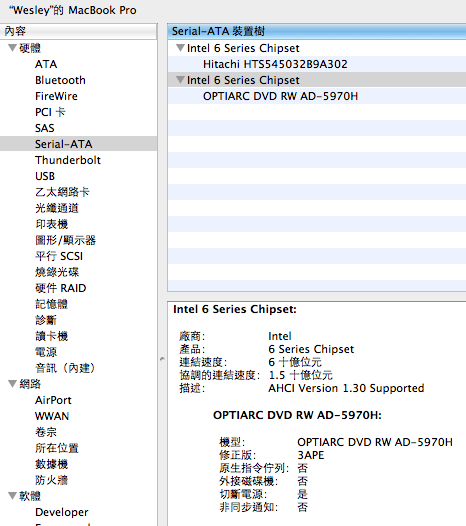Collapse the 軟體 category triangle
The width and height of the screenshot is (466, 526).
pos(12,495)
